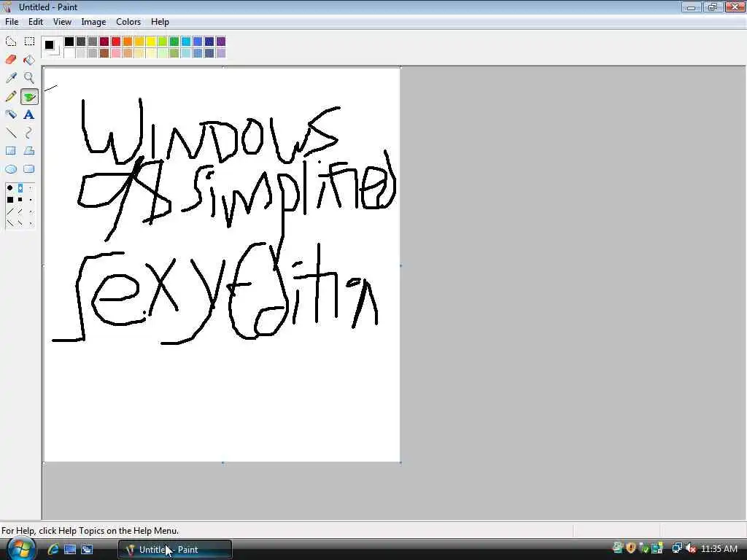Image resolution: width=747 pixels, height=560 pixels.
Task: Select the Ellipse tool
Action: click(x=11, y=169)
